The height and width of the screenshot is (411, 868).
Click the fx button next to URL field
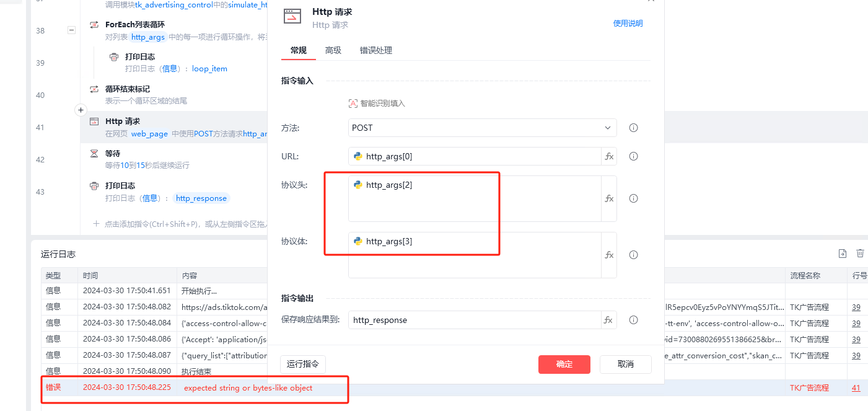point(609,156)
